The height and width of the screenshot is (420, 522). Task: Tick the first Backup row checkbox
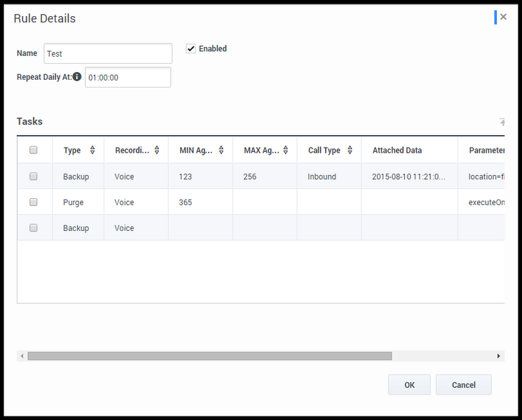click(34, 176)
